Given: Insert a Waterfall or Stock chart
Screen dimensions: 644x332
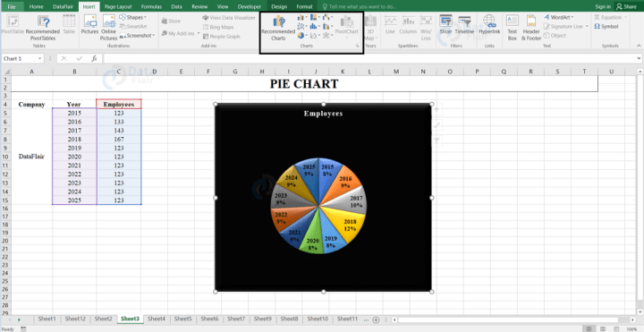Looking at the screenshot, I should click(327, 17).
